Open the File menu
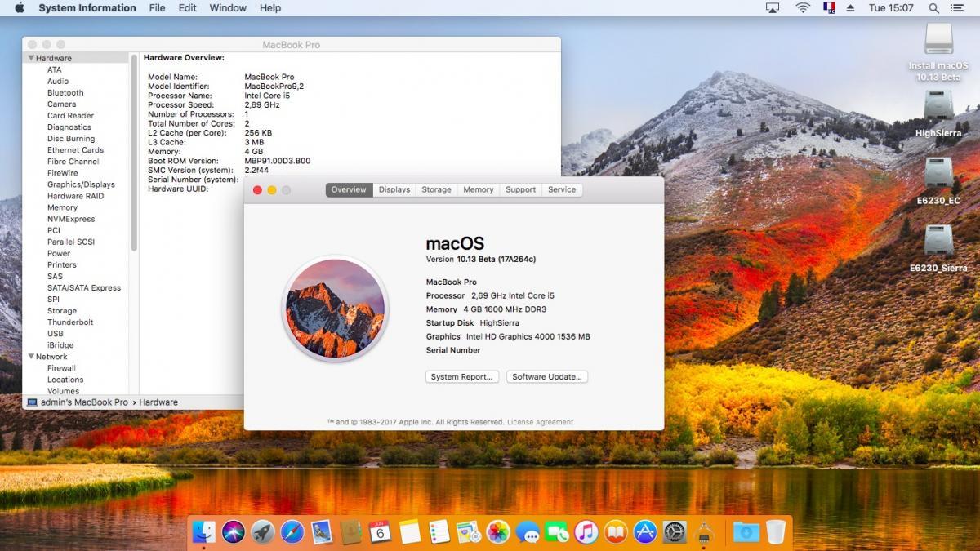 157,8
